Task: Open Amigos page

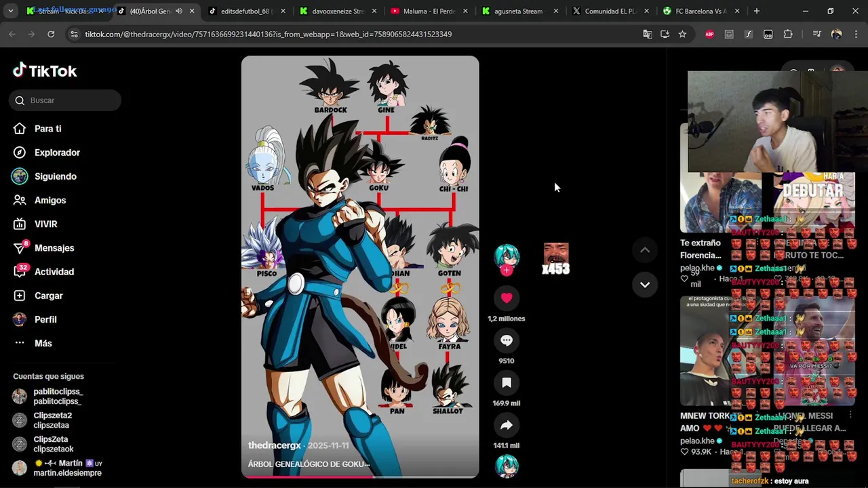Action: tap(50, 200)
